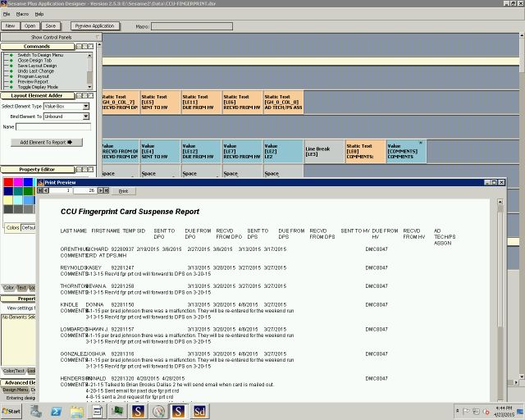Click the current page number field in Print Preview
Viewport: 525px width, 420px height.
[61, 190]
